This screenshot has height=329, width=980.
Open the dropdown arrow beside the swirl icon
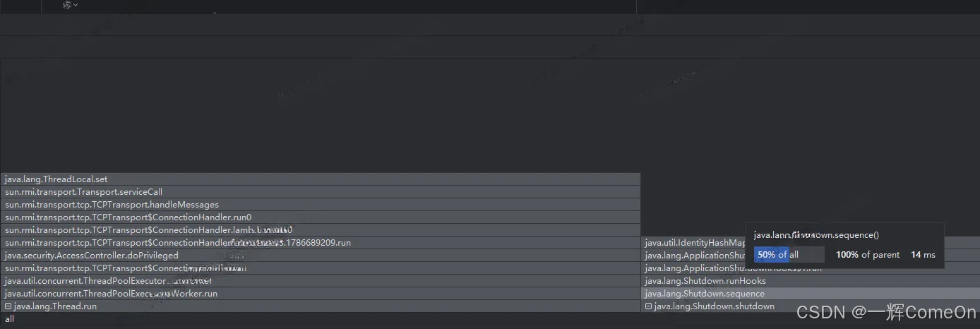point(76,5)
